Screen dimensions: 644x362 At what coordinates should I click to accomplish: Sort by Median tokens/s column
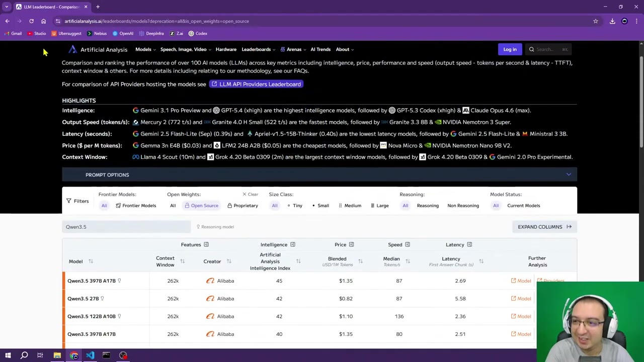(x=408, y=261)
